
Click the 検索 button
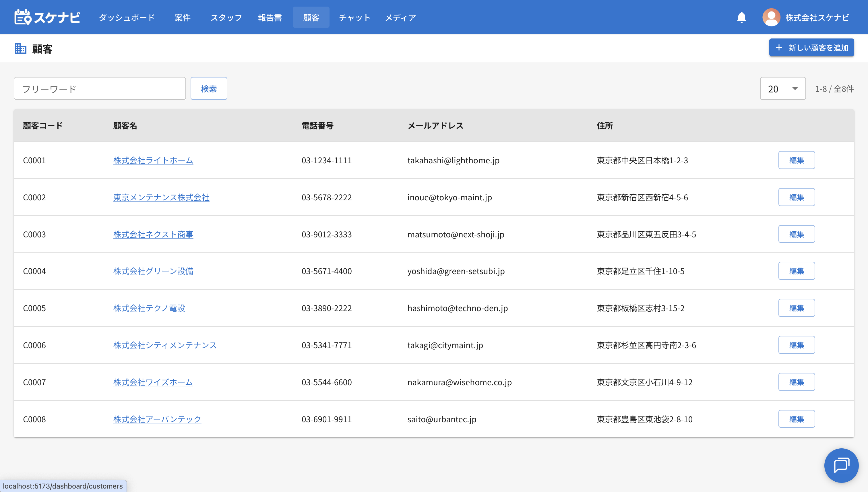click(208, 88)
